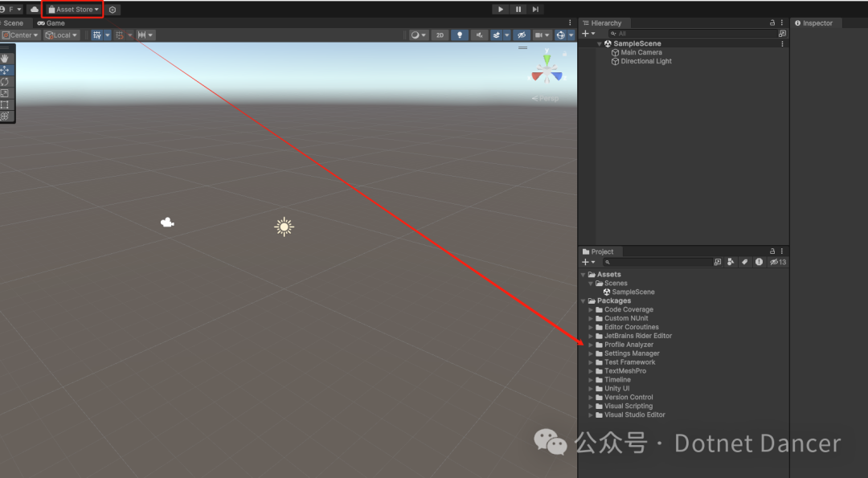868x478 pixels.
Task: Lock the Project panel padlock
Action: [772, 251]
